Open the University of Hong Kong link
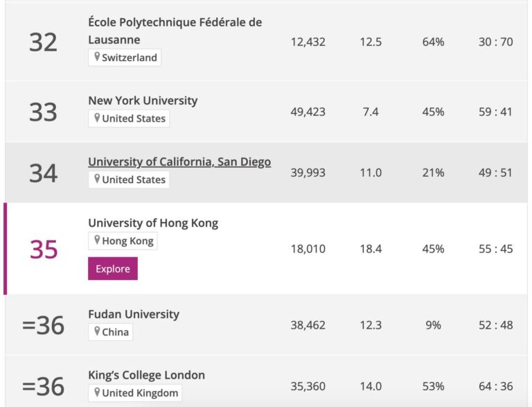Screen dimensions: 532x407 [153, 223]
